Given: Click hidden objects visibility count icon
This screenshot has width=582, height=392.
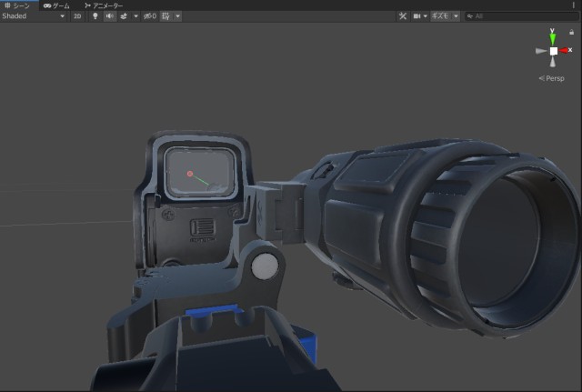Looking at the screenshot, I should click(x=150, y=16).
